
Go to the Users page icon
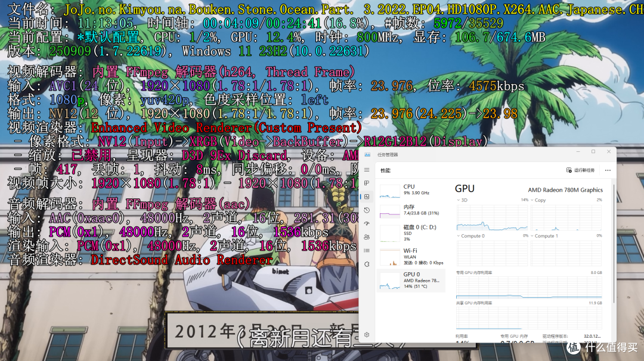(367, 237)
